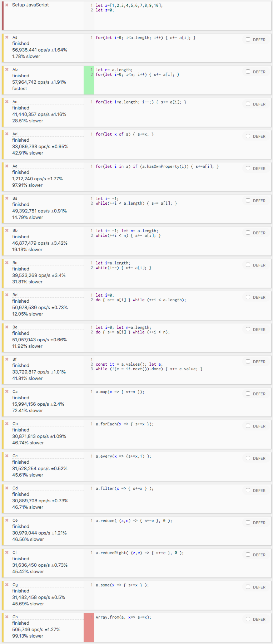Delete test Bd with its X icon
The width and height of the screenshot is (273, 644).
point(7,294)
